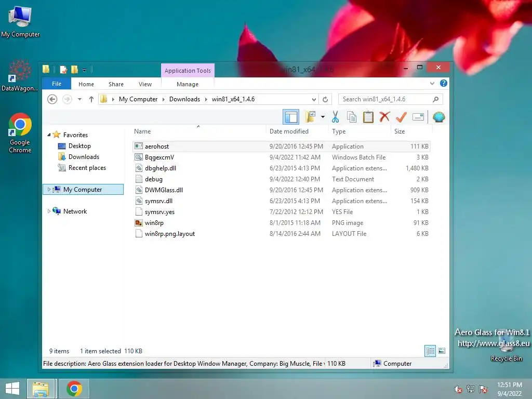Select the symsrv.yes file
The width and height of the screenshot is (532, 399).
click(282, 212)
